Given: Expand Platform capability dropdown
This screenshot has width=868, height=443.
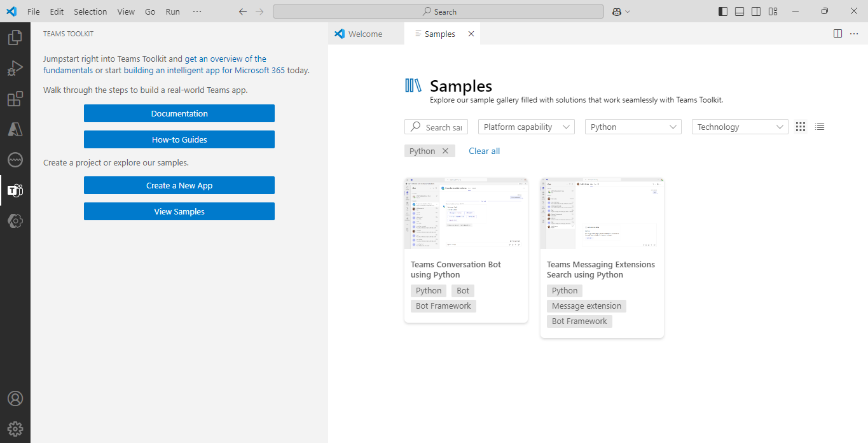Looking at the screenshot, I should (527, 127).
